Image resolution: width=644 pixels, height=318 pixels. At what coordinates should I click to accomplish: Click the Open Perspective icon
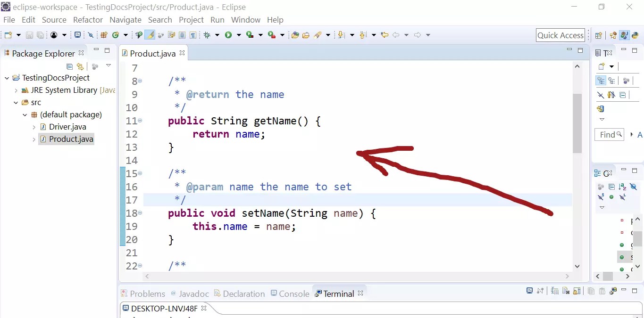pos(598,35)
